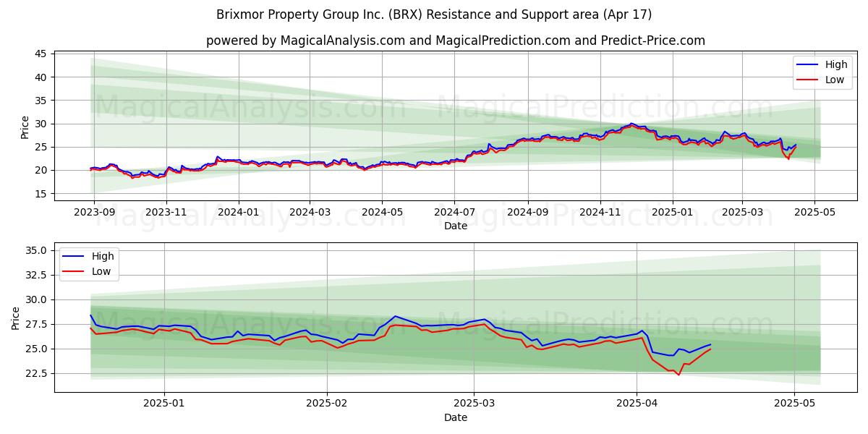Click the '2024-11' x-axis label in top chart

[x=600, y=213]
